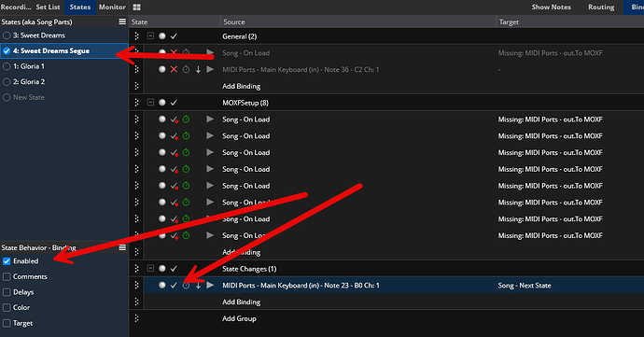Open the States panel hamburger menu
The width and height of the screenshot is (644, 337).
pos(122,21)
